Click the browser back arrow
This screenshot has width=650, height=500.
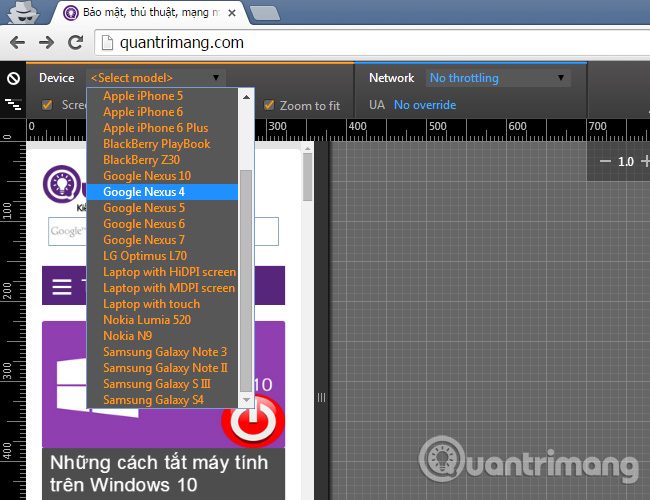[x=18, y=43]
